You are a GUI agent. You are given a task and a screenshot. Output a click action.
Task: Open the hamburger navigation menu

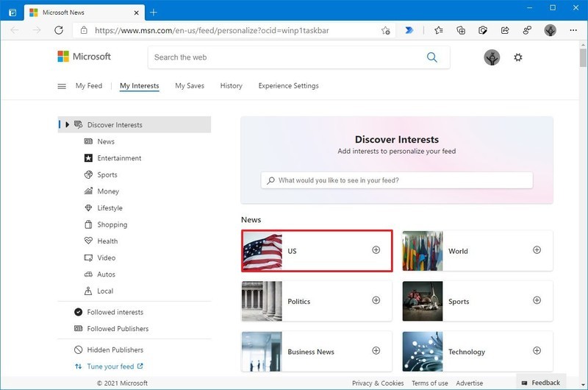[62, 86]
